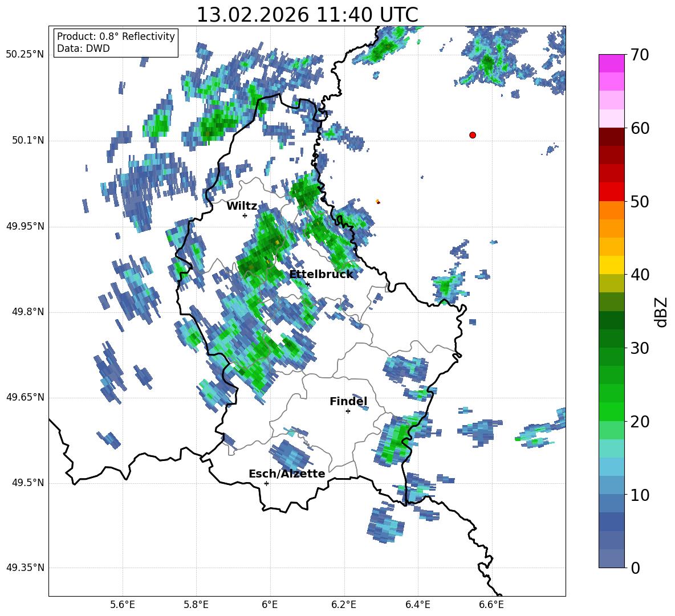Click the Findel location label
Viewport: 675px width, 616px height.
[x=348, y=401]
